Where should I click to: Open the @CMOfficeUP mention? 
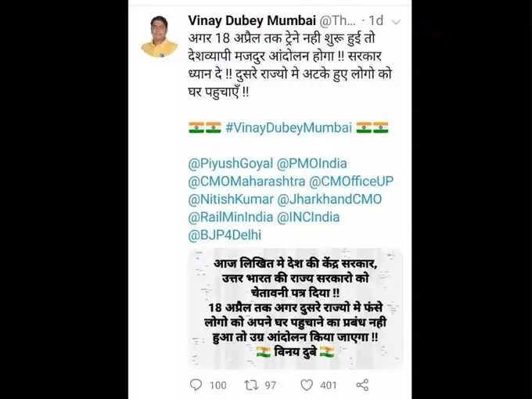tap(351, 182)
